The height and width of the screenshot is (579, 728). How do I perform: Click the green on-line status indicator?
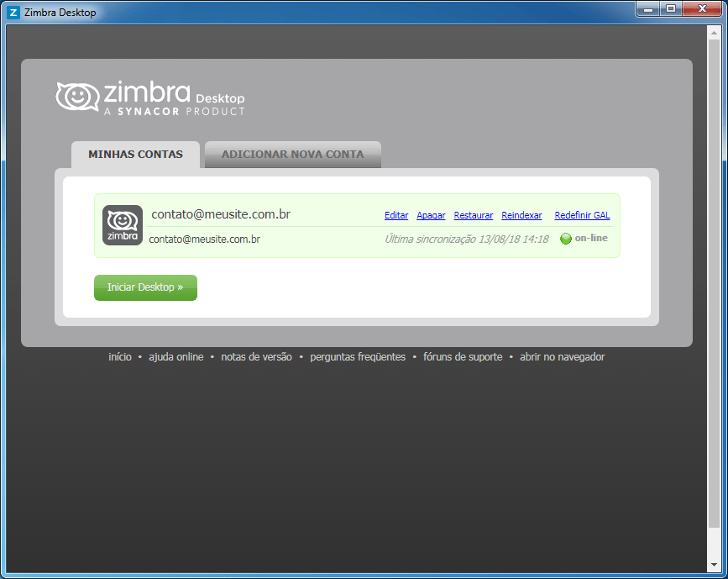(x=566, y=239)
